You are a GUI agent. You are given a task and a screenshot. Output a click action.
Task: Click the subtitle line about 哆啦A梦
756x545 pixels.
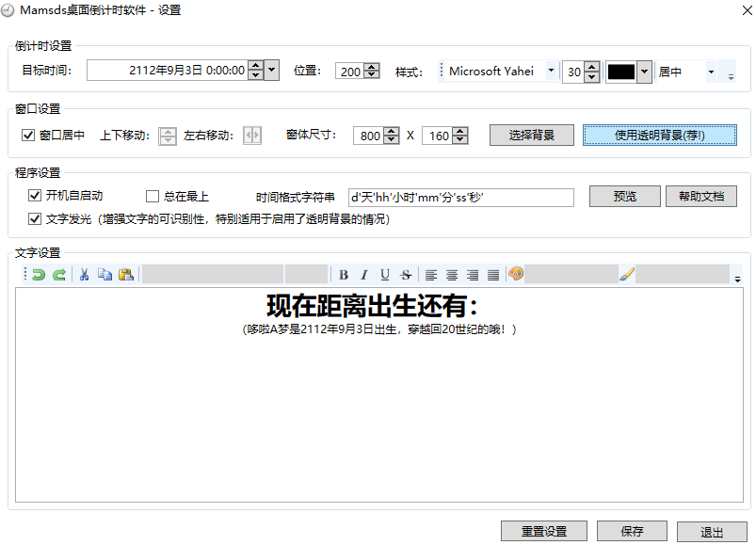click(x=379, y=329)
